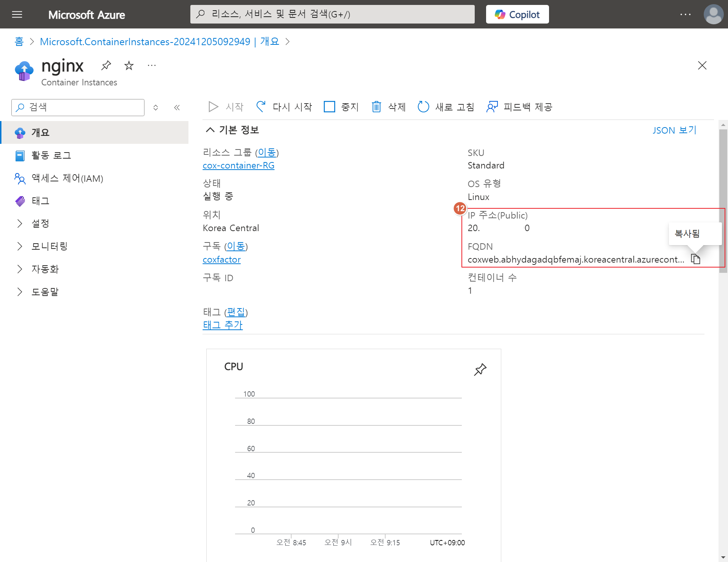Pin the CPU chart to dashboard
The image size is (728, 562).
[480, 369]
